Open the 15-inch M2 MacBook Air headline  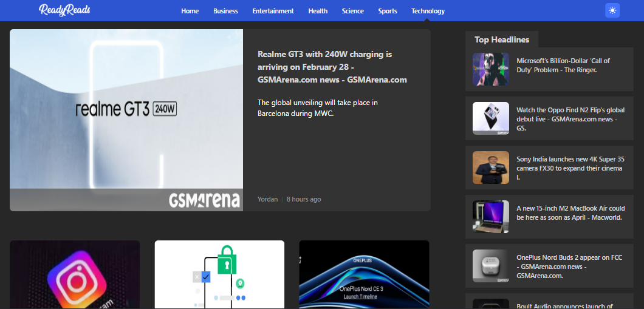click(x=570, y=213)
